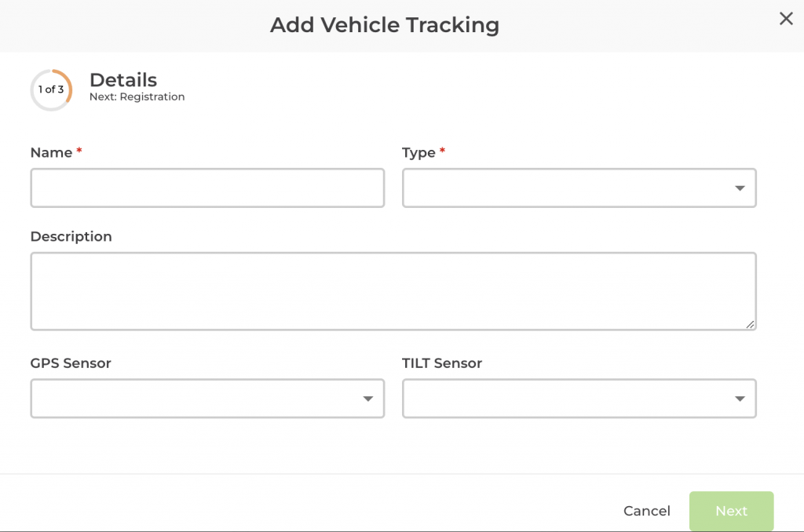Click inside the Description text area
The image size is (804, 532).
(x=393, y=291)
